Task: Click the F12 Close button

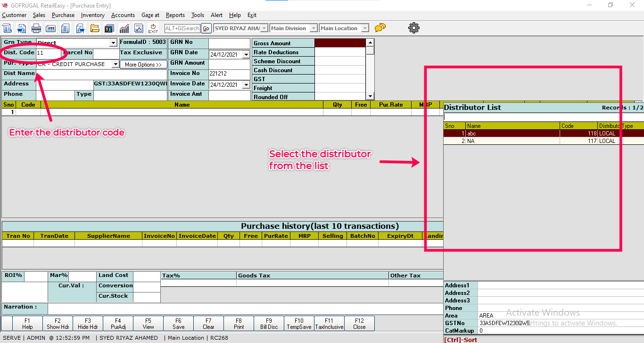Action: (x=359, y=323)
